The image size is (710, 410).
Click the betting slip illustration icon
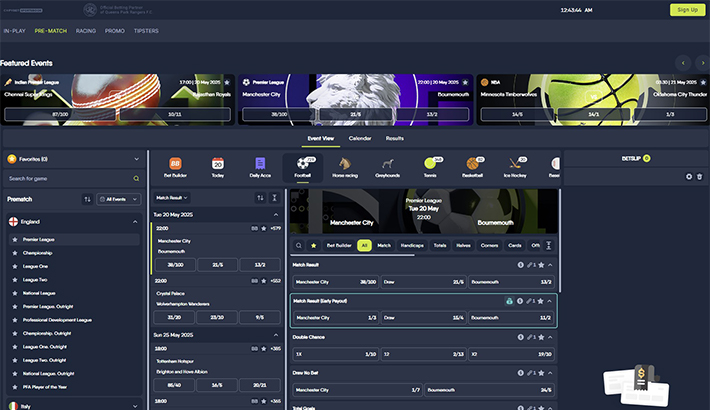(636, 385)
